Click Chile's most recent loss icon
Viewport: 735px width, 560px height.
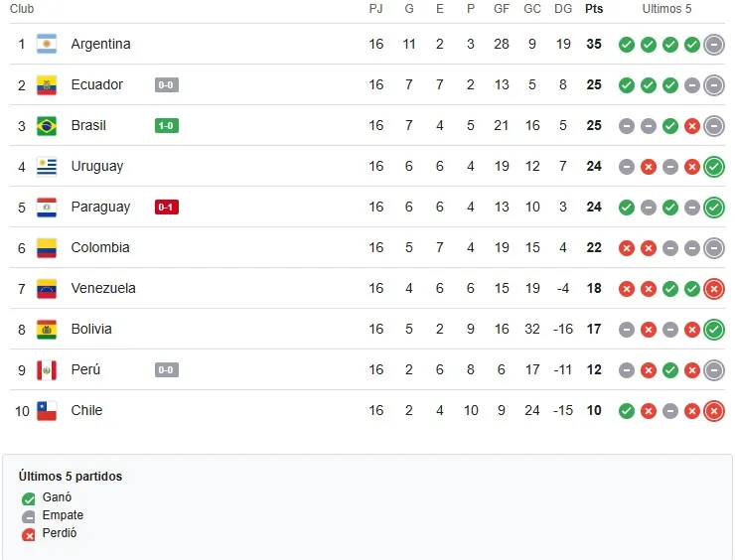point(714,411)
